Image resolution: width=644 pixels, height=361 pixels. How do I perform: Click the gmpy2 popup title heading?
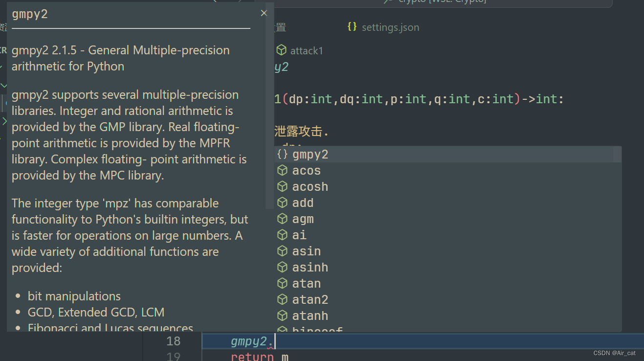click(30, 14)
